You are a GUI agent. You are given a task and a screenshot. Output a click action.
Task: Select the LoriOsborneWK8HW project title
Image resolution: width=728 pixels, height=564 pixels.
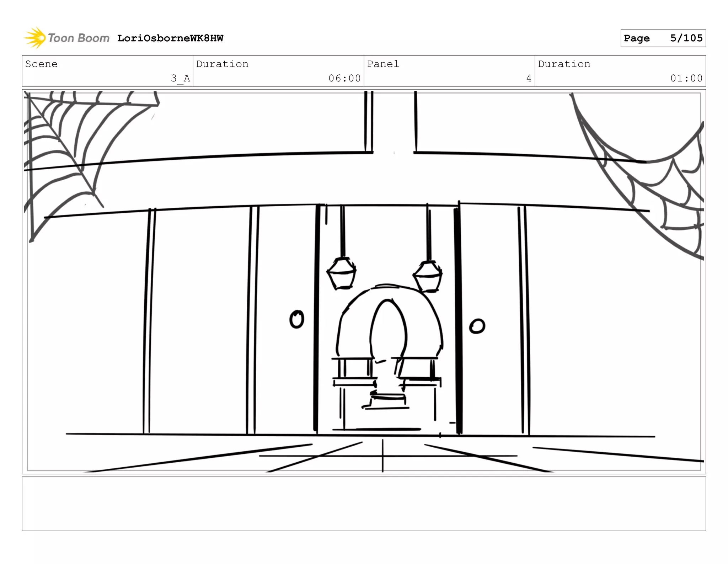tap(170, 38)
